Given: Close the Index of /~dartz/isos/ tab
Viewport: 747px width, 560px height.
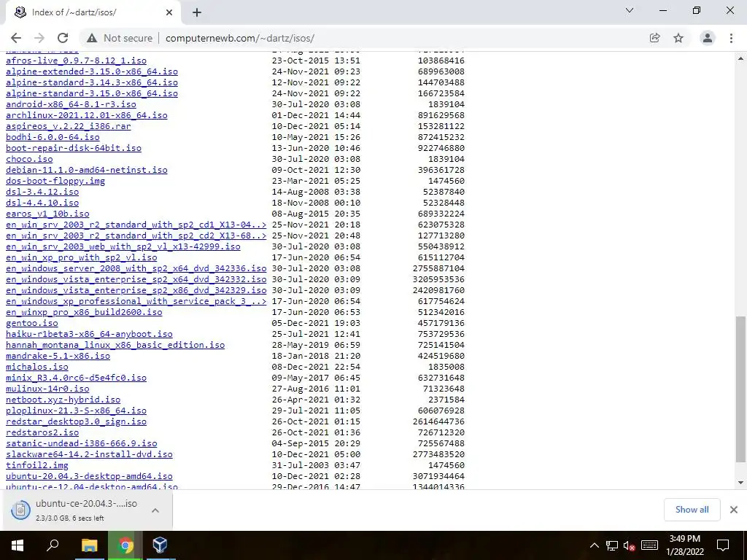Looking at the screenshot, I should pyautogui.click(x=169, y=12).
